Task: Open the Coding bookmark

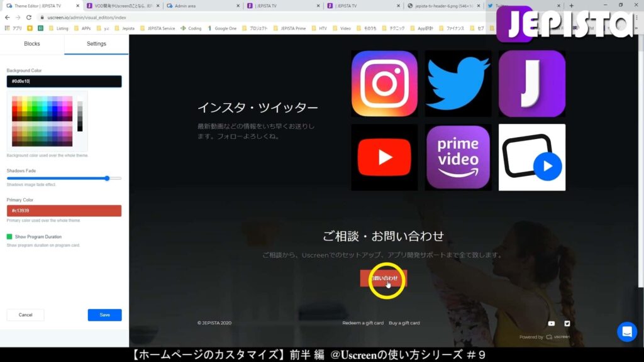Action: click(191, 28)
